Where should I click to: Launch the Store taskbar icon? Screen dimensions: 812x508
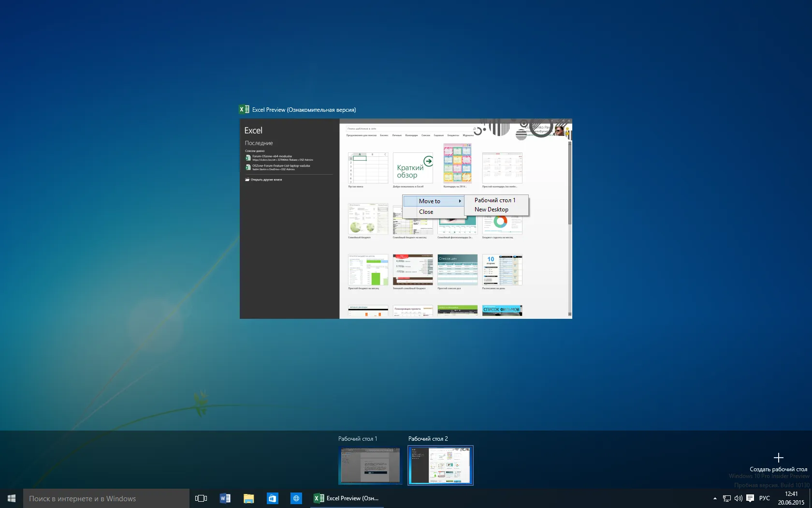[273, 498]
